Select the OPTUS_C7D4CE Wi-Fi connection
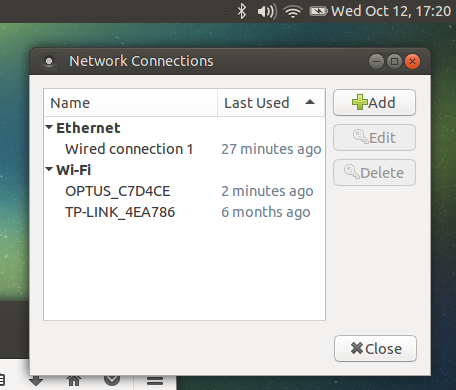 [x=184, y=191]
